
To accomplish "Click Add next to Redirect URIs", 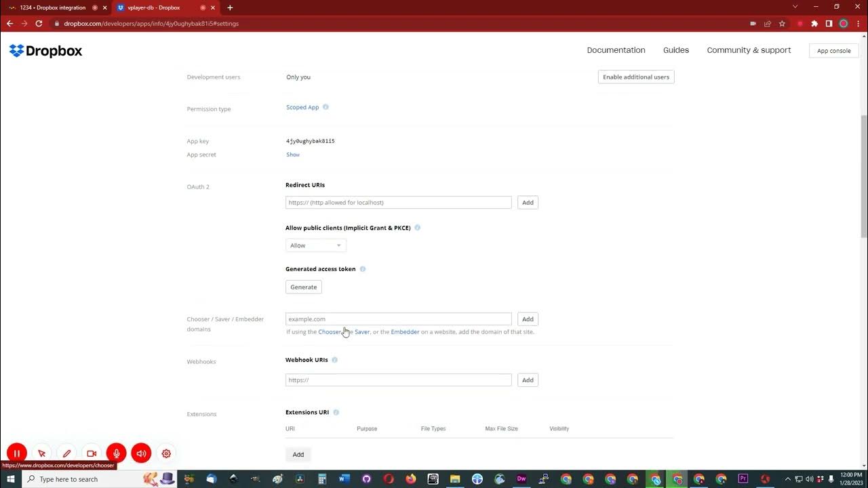I will click(528, 203).
